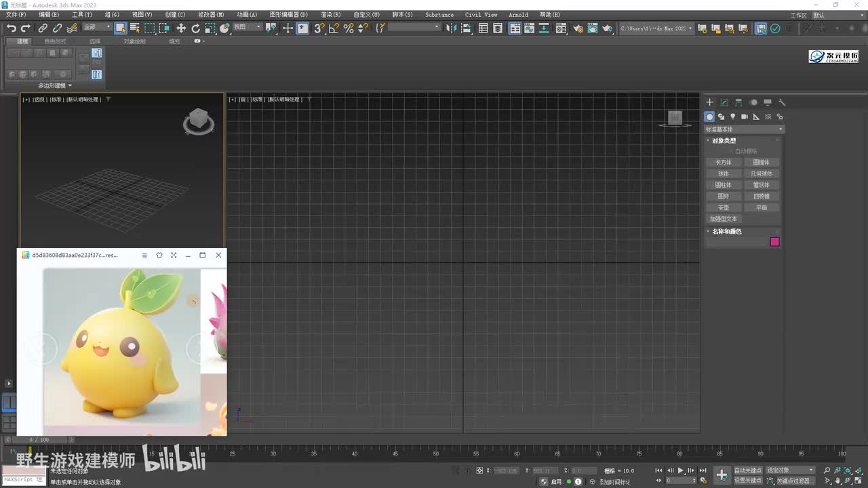Toggle the Percent Snap button
The image size is (868, 488).
pyautogui.click(x=349, y=28)
